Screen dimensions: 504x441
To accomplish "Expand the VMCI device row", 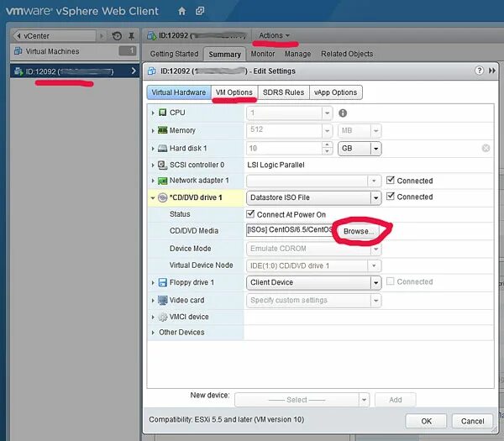I will [x=153, y=318].
